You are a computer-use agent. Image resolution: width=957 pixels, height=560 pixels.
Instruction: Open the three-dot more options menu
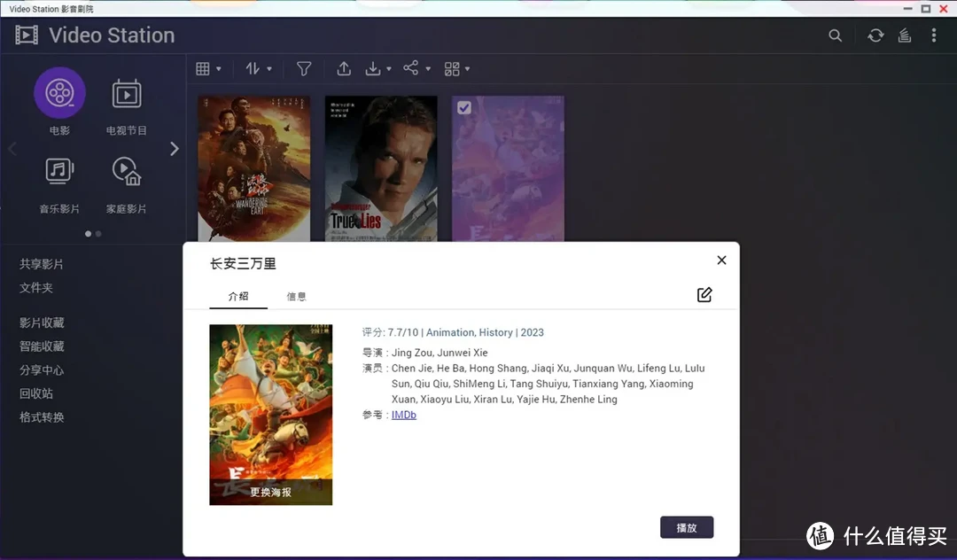[x=933, y=35]
